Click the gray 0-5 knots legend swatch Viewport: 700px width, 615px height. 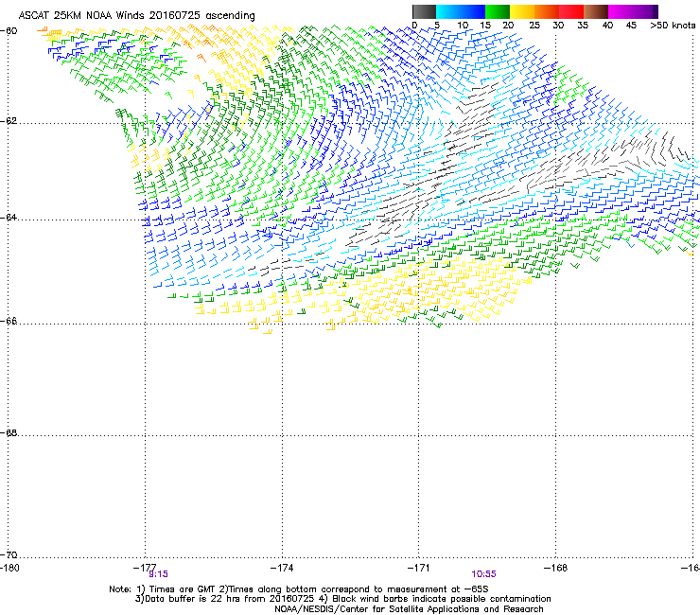point(424,11)
